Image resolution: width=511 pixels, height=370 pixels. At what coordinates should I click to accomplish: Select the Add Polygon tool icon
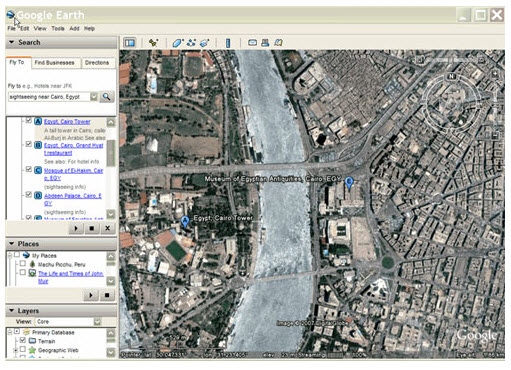point(178,43)
